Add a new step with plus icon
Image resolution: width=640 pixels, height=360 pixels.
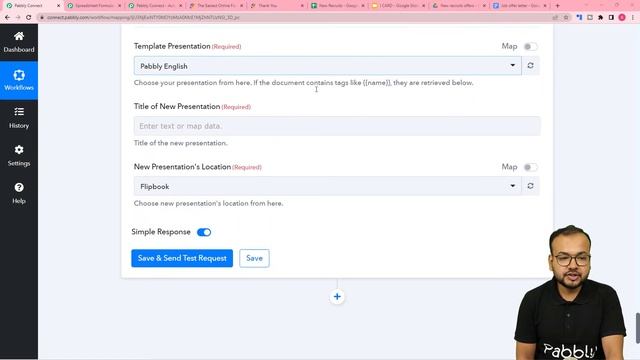pyautogui.click(x=337, y=297)
